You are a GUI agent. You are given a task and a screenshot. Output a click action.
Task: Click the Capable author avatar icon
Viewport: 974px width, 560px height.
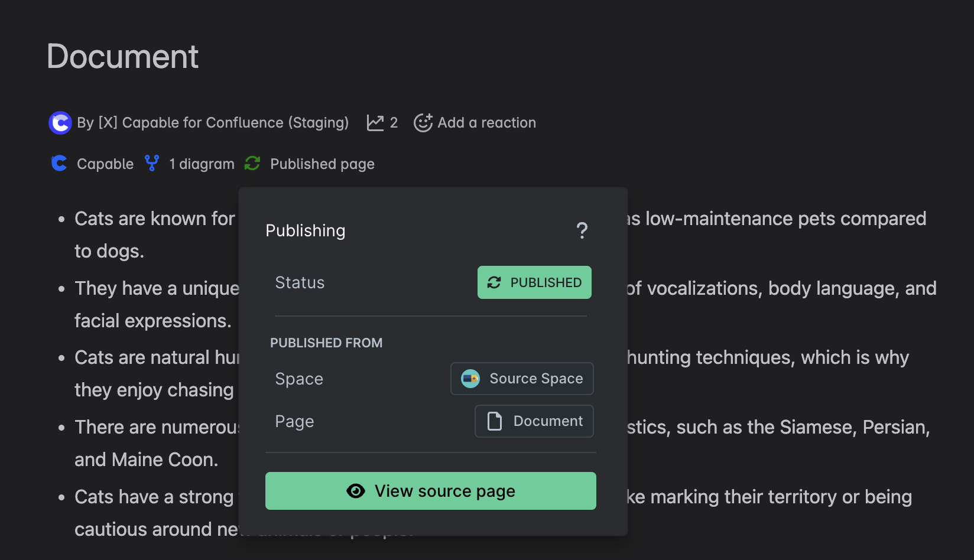[x=60, y=123]
